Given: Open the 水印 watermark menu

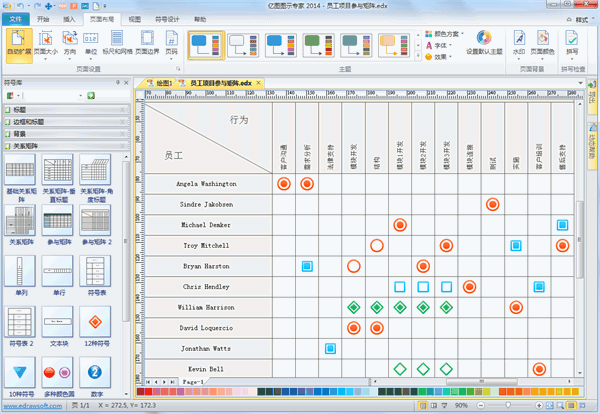Looking at the screenshot, I should click(x=519, y=46).
